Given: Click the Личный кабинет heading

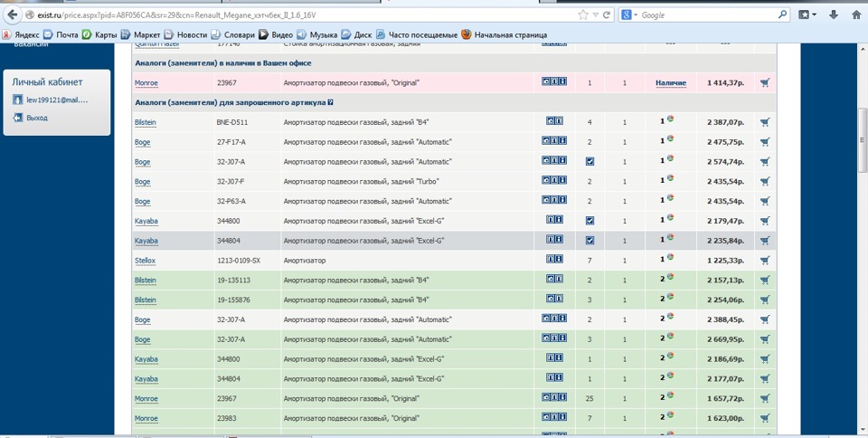Looking at the screenshot, I should point(47,82).
